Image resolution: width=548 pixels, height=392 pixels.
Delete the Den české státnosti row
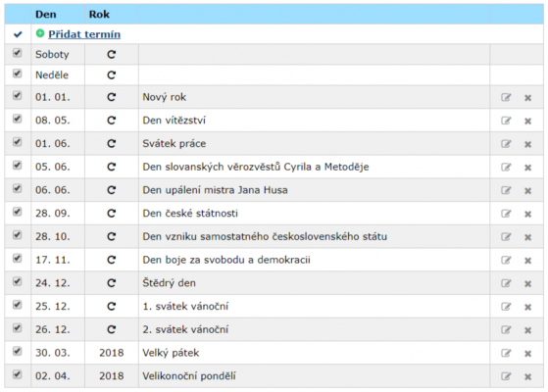tap(527, 214)
